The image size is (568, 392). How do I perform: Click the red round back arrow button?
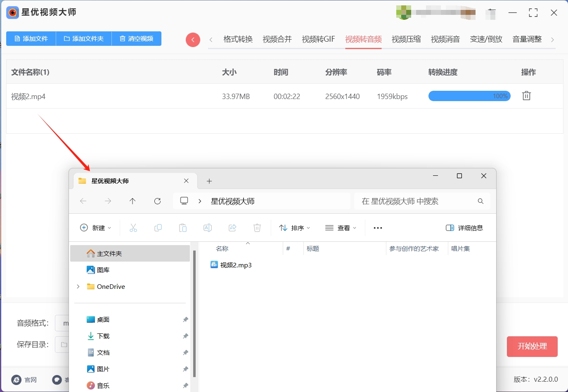(x=193, y=40)
